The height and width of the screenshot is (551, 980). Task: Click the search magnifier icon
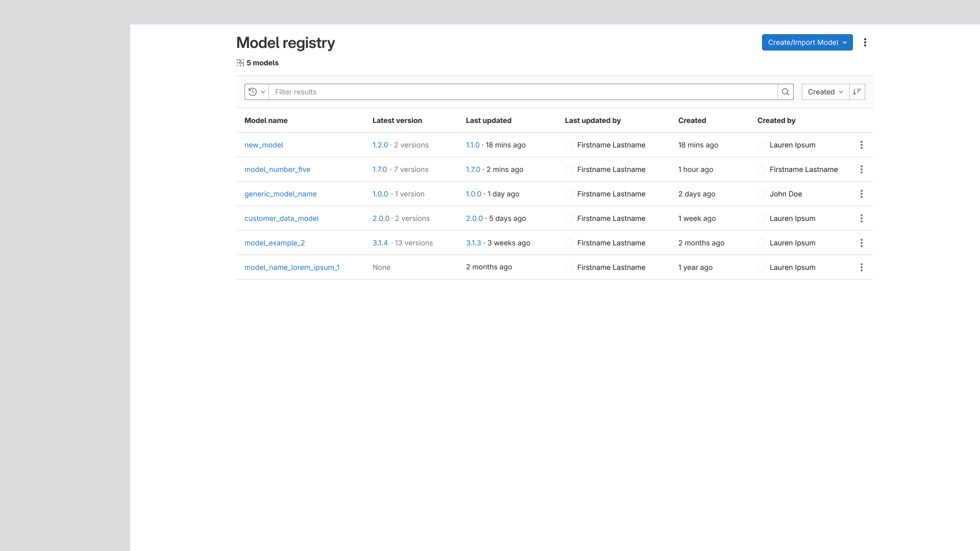coord(786,92)
